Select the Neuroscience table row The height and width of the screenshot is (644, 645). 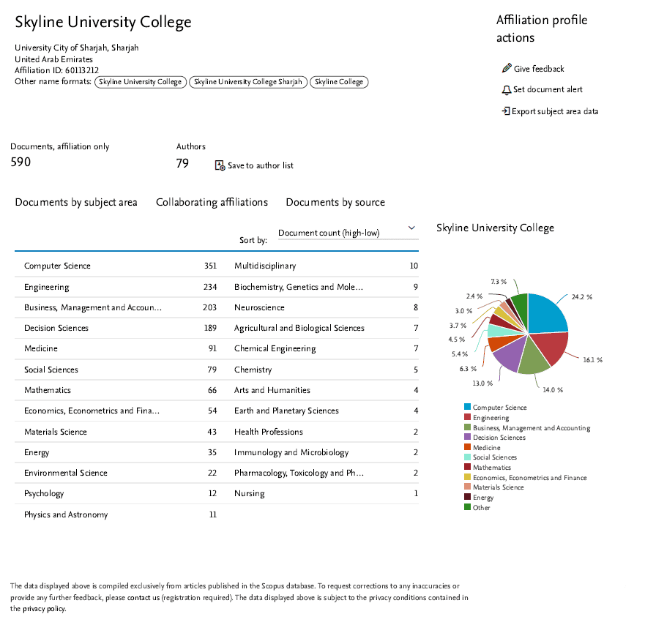click(327, 307)
